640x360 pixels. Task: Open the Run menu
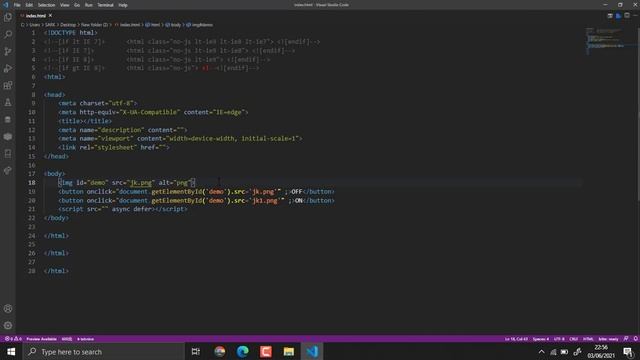(x=89, y=5)
